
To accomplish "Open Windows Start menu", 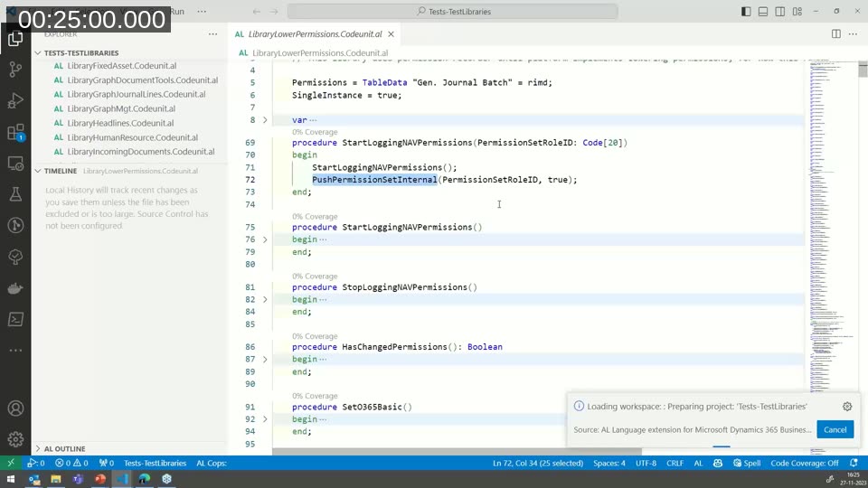I will pos(11,479).
